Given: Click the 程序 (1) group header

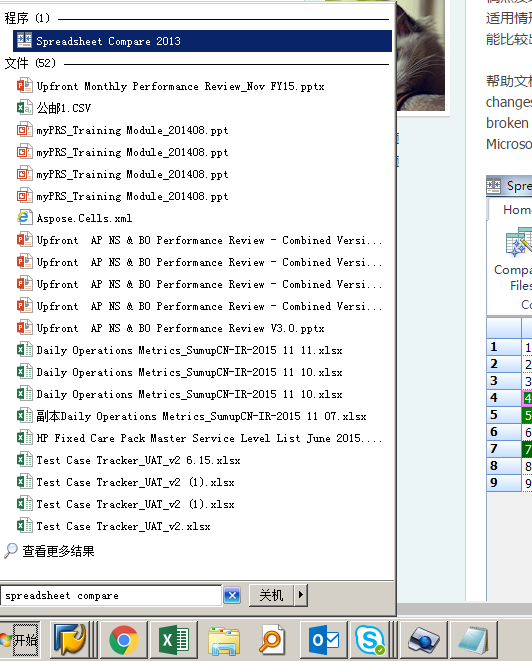Looking at the screenshot, I should click(x=27, y=18).
